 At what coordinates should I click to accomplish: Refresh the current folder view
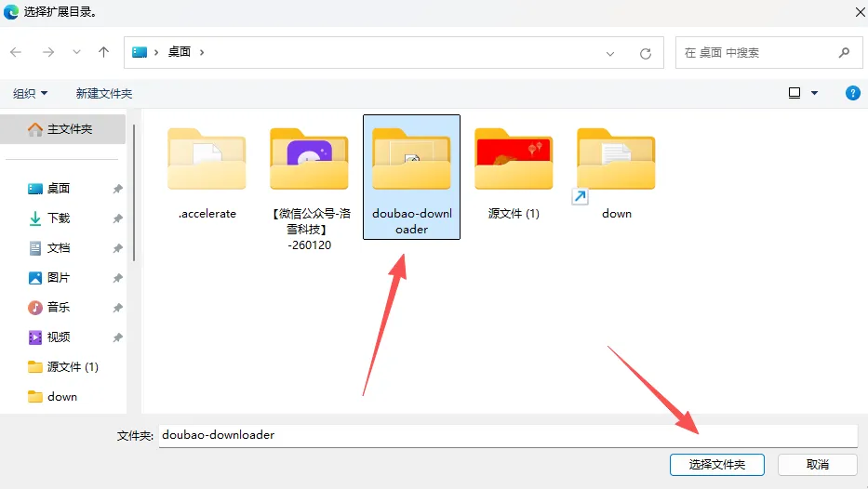646,54
